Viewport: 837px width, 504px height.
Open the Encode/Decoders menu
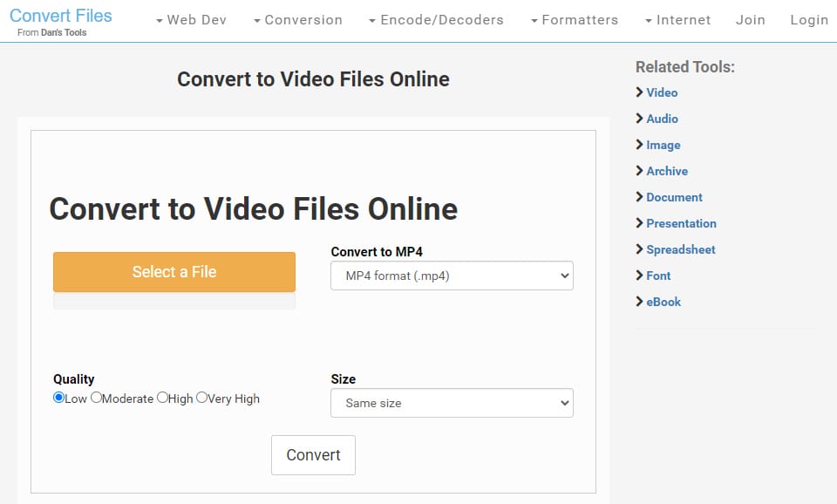(x=436, y=20)
